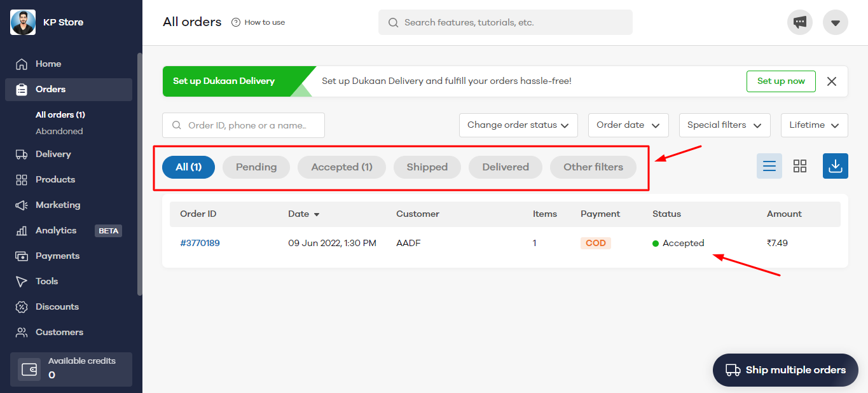Expand the Special filters dropdown

pyautogui.click(x=724, y=125)
